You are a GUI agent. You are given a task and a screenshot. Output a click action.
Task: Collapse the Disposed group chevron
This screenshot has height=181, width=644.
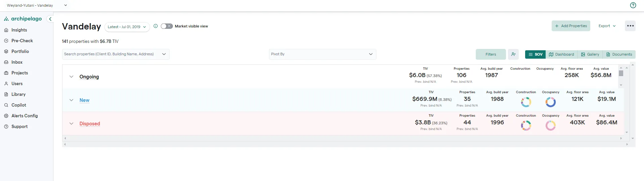(71, 124)
